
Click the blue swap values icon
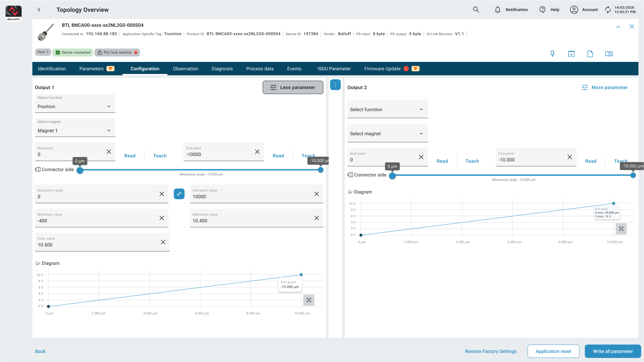[179, 194]
